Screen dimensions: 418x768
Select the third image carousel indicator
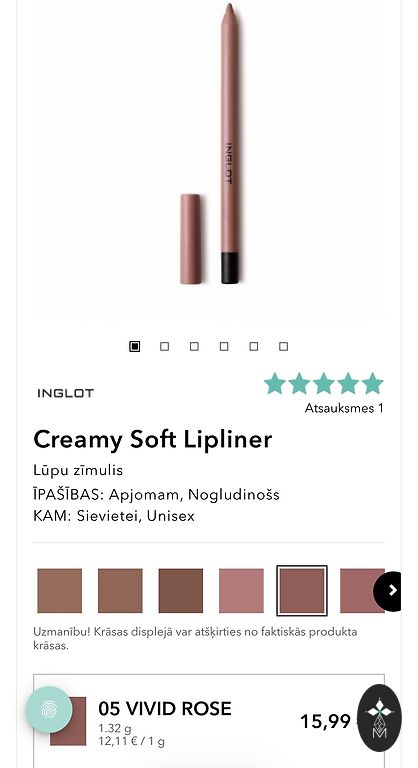[x=194, y=346]
